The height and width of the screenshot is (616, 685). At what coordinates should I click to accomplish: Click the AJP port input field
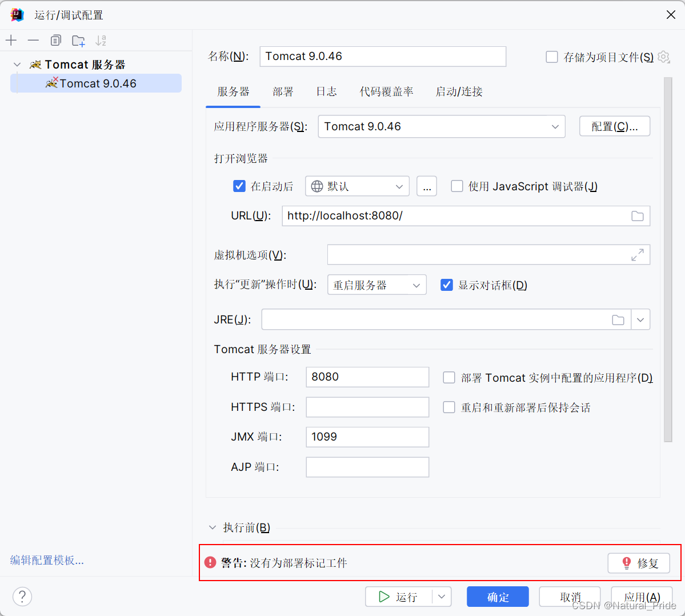tap(367, 467)
